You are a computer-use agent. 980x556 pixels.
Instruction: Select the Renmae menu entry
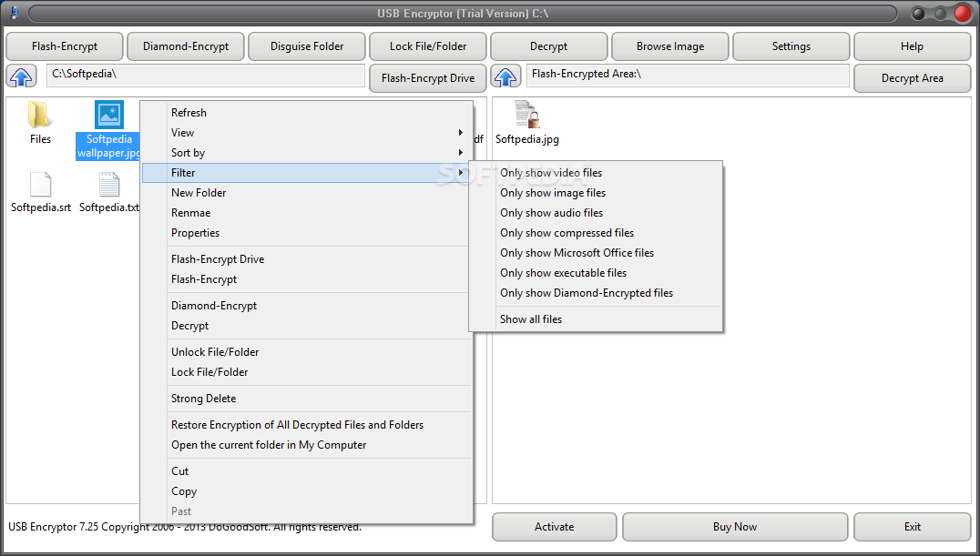pyautogui.click(x=306, y=212)
